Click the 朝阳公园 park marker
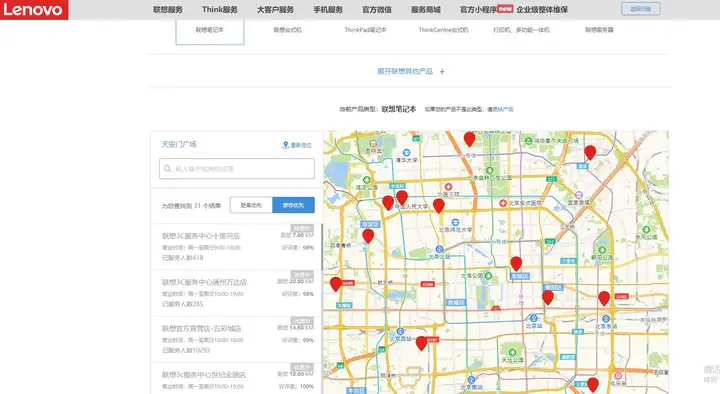 tap(602, 250)
